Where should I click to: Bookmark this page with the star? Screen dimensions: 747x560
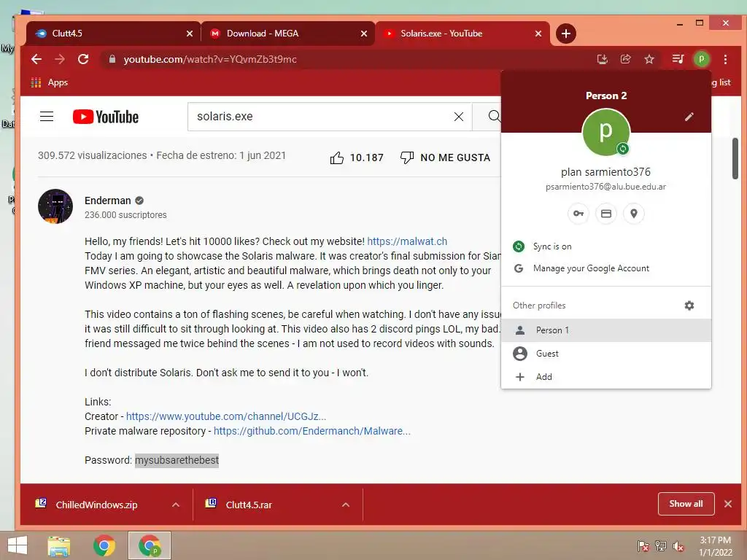point(649,59)
